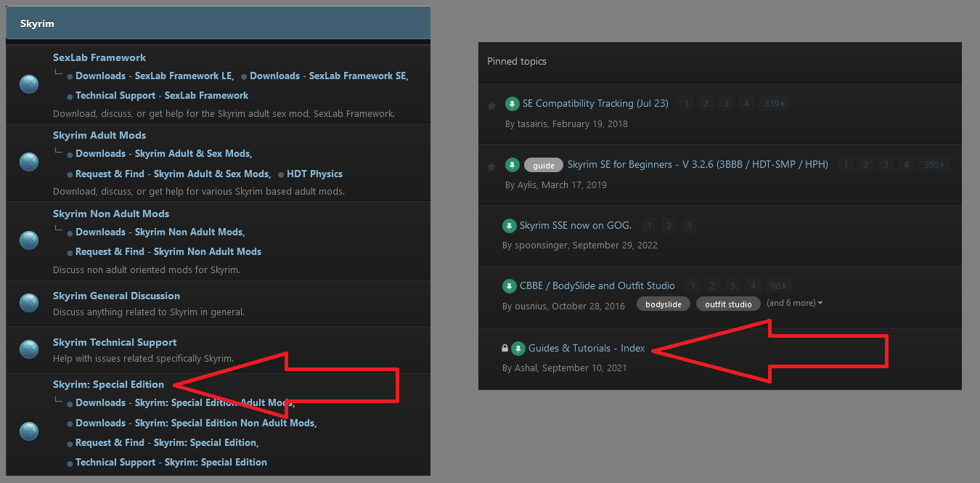Click the Skyrim Technical Support globe icon
This screenshot has height=483, width=980.
pyautogui.click(x=29, y=349)
